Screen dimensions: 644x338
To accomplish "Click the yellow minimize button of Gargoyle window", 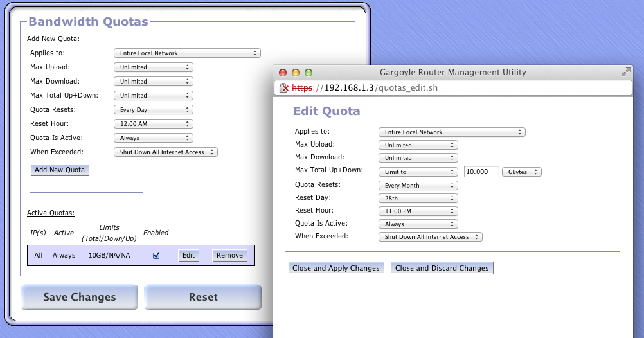I will [x=295, y=73].
